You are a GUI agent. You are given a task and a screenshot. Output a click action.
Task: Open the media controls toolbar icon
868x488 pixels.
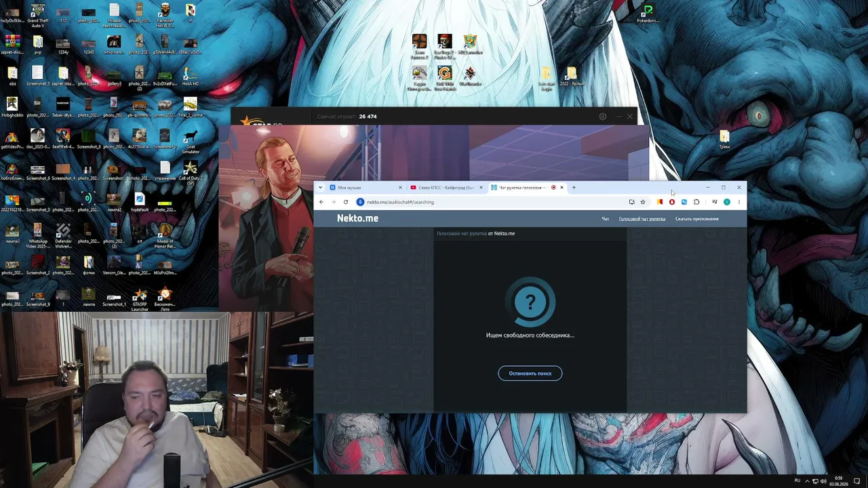(x=714, y=202)
